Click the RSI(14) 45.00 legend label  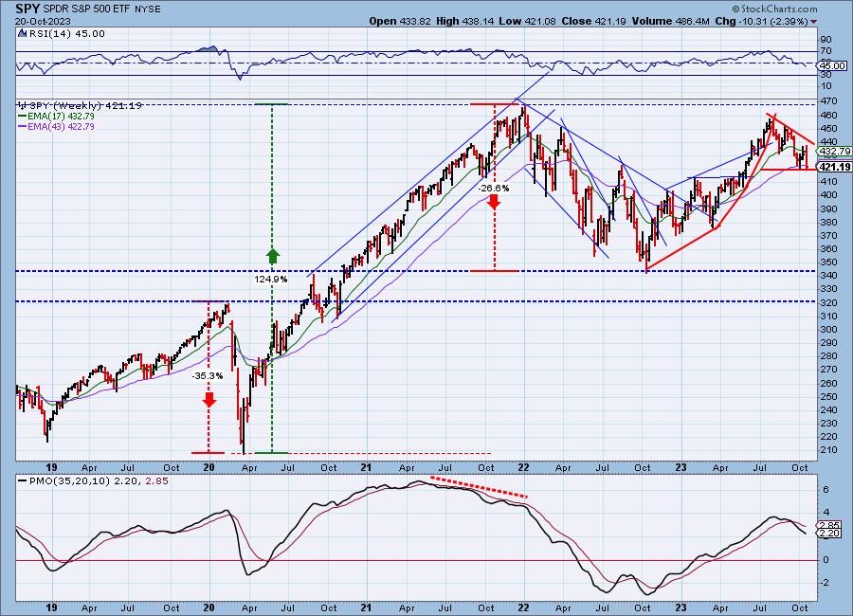[66, 33]
